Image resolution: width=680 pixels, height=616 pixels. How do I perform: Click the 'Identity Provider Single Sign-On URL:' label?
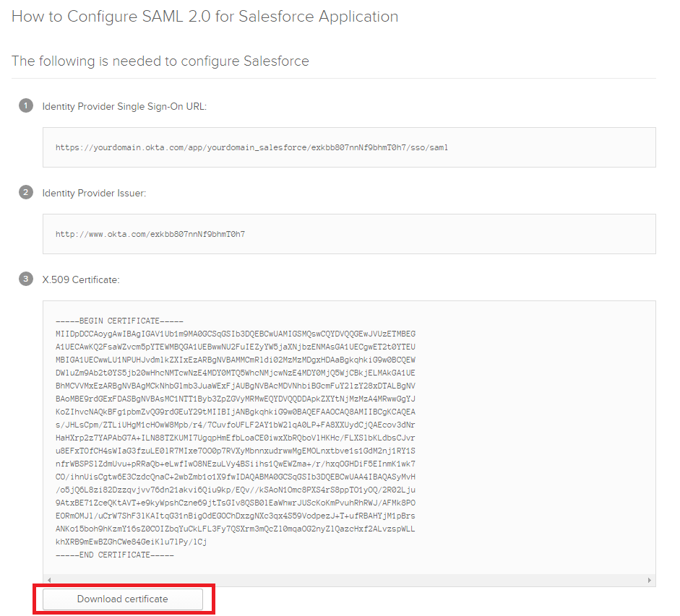coord(124,107)
